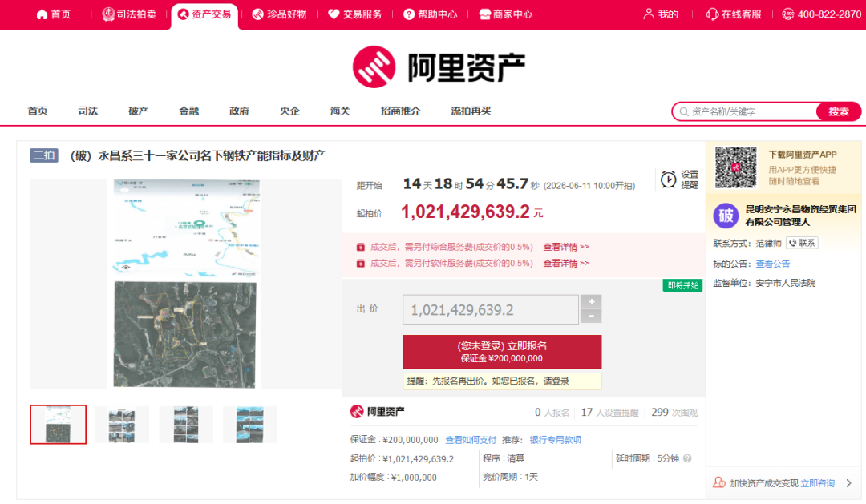The image size is (866, 504).
Task: Click 立即咨询 link
Action: click(x=817, y=483)
